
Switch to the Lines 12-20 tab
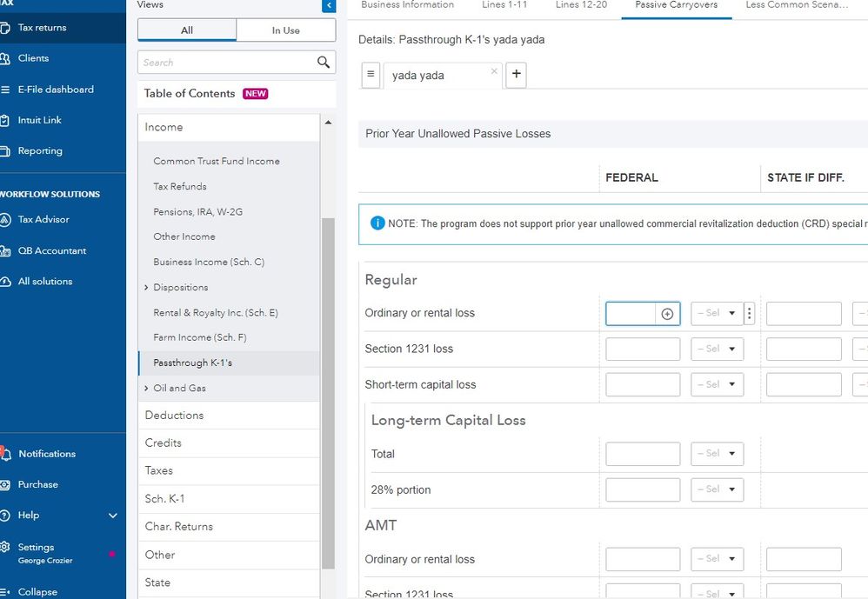pyautogui.click(x=581, y=5)
